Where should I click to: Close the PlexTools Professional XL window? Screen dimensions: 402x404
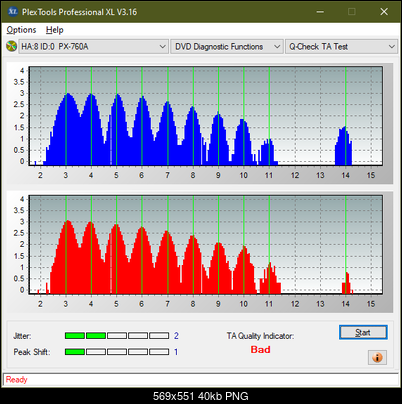[x=384, y=12]
